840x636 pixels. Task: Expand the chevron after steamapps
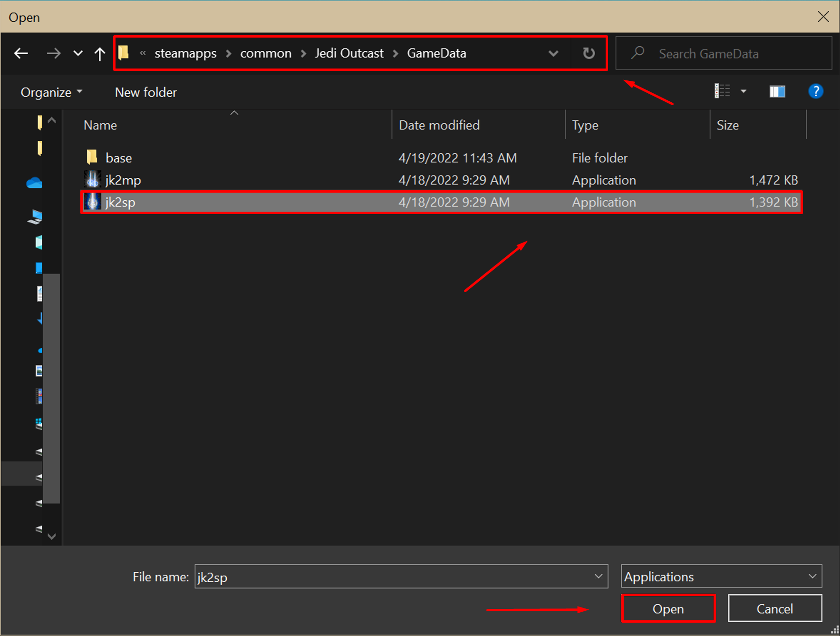click(229, 53)
